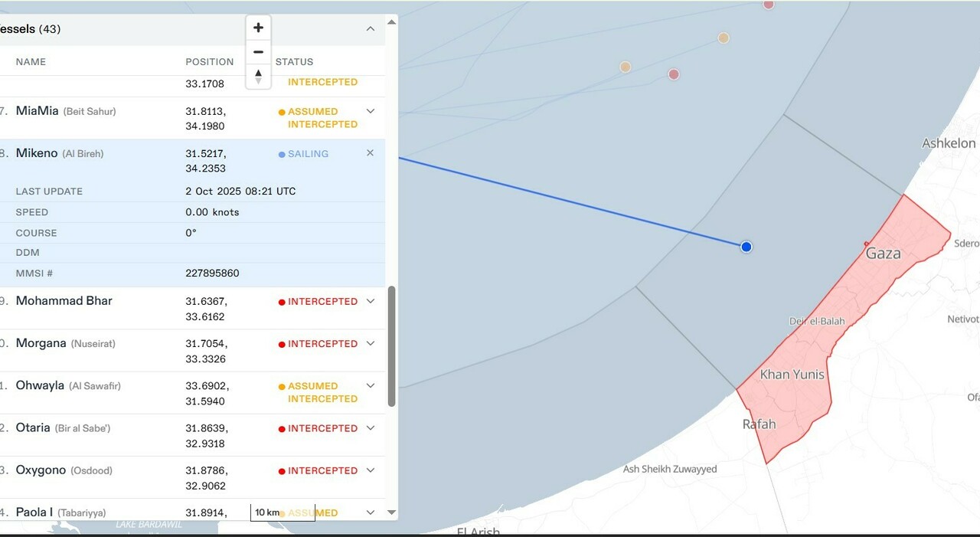Expand Mohammad Bhar vessel details
Screen dimensions: 980x537
tap(370, 301)
